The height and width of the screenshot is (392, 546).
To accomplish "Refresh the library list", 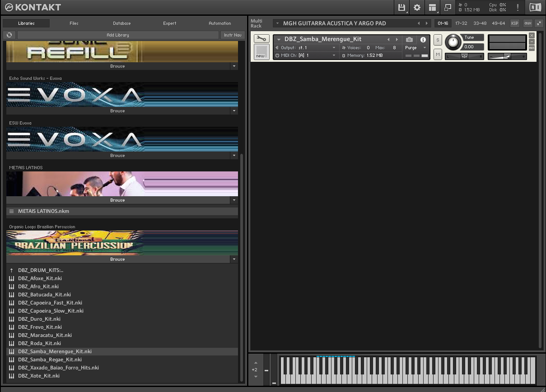I will pos(9,35).
